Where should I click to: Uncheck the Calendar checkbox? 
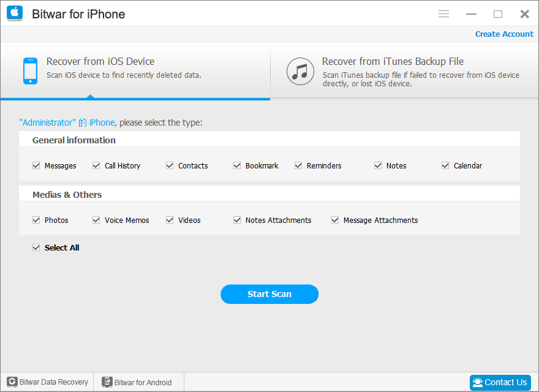point(445,165)
